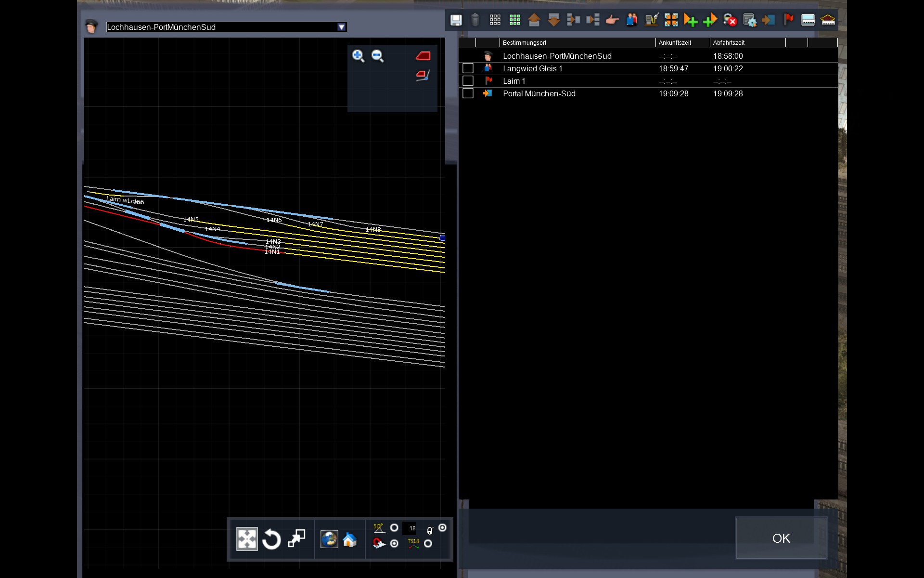Toggle the mouse lock radio button
Image resolution: width=924 pixels, height=578 pixels.
(x=442, y=527)
